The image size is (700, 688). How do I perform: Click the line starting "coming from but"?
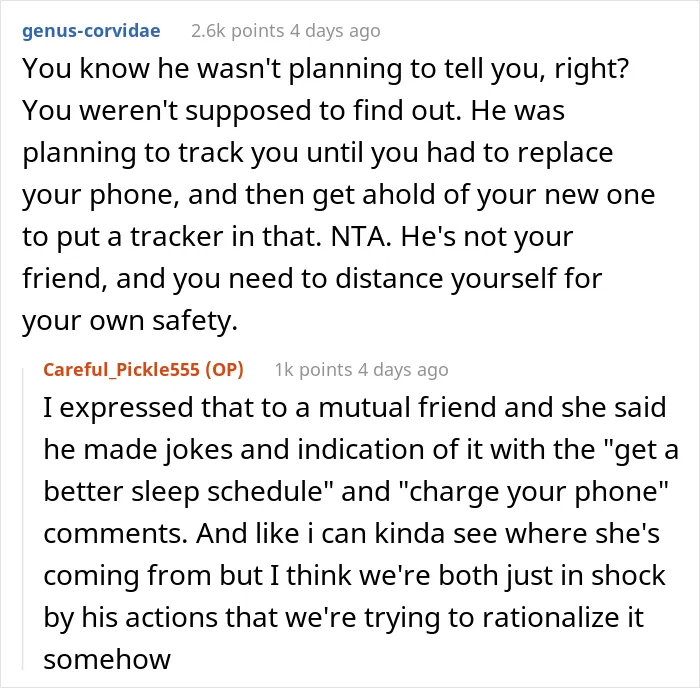pyautogui.click(x=354, y=575)
